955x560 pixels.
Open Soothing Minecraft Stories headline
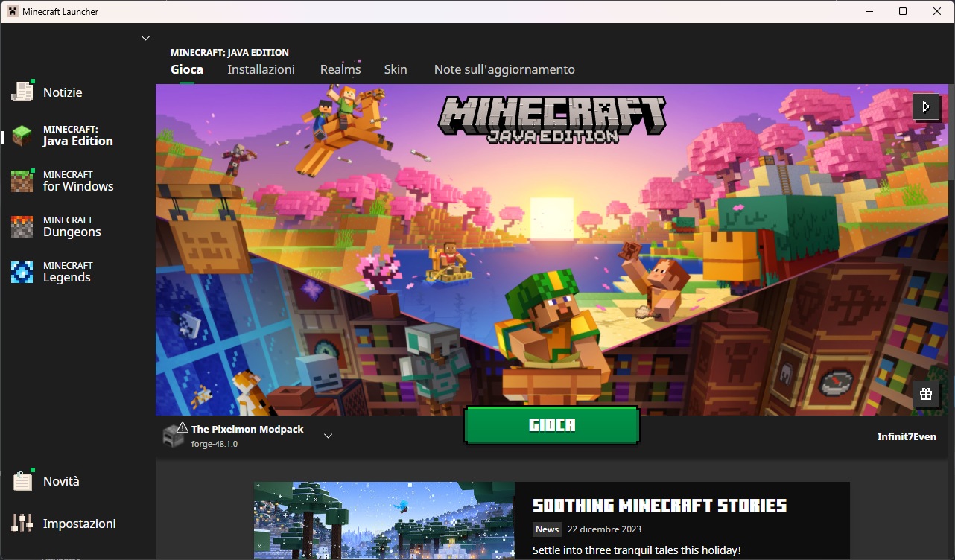(x=659, y=506)
